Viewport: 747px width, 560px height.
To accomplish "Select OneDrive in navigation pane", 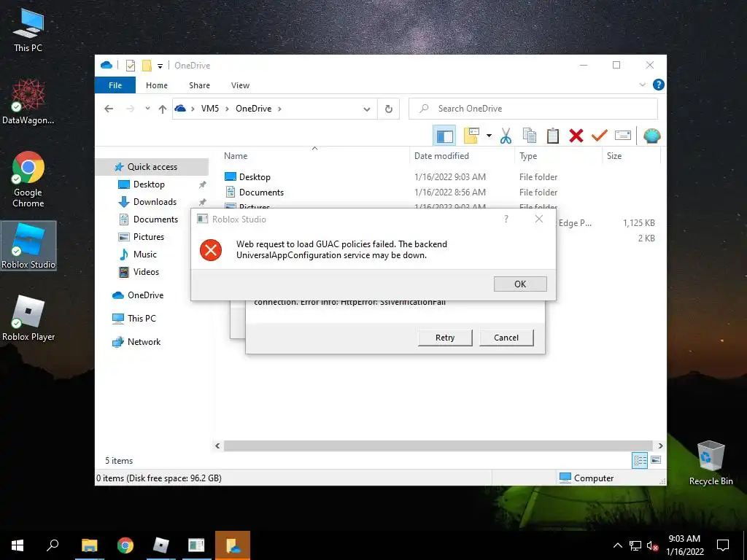I will click(x=145, y=295).
